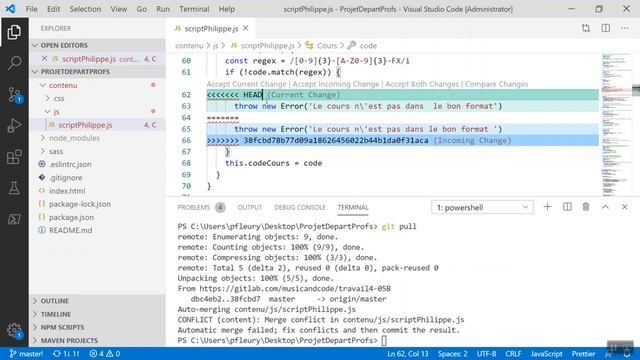Open the Selection menu
Viewport: 640px width, 360px height.
[85, 9]
